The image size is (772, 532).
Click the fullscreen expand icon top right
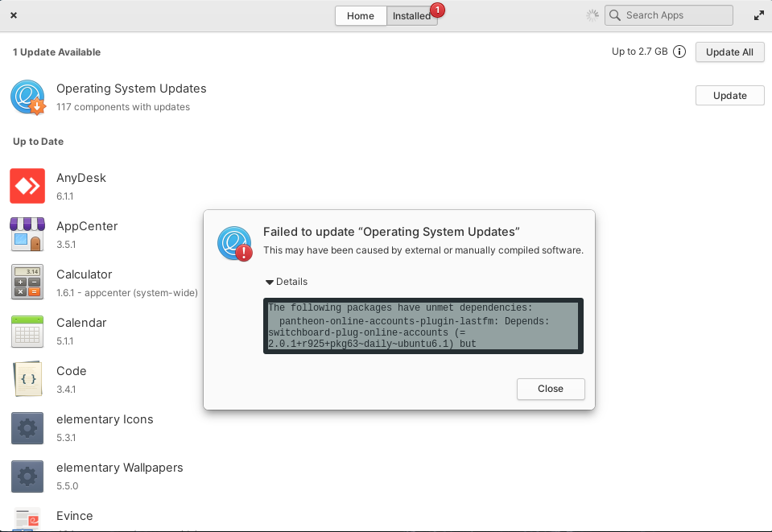(758, 14)
